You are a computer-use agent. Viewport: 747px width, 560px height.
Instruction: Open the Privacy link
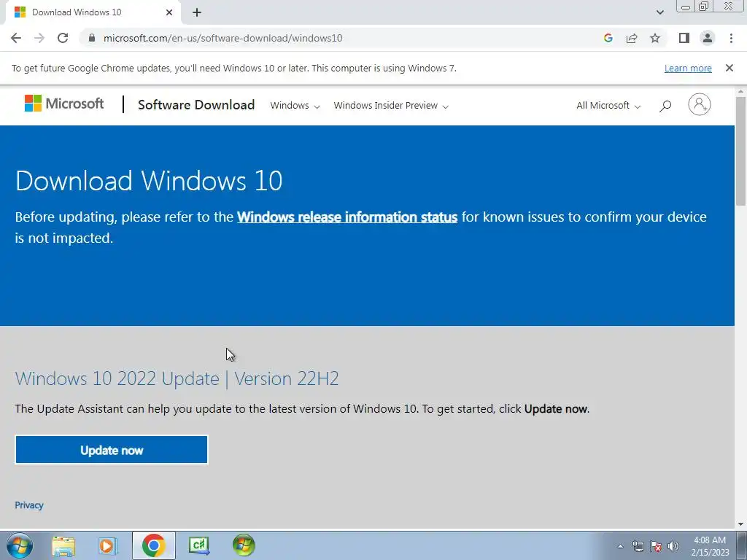coord(29,505)
